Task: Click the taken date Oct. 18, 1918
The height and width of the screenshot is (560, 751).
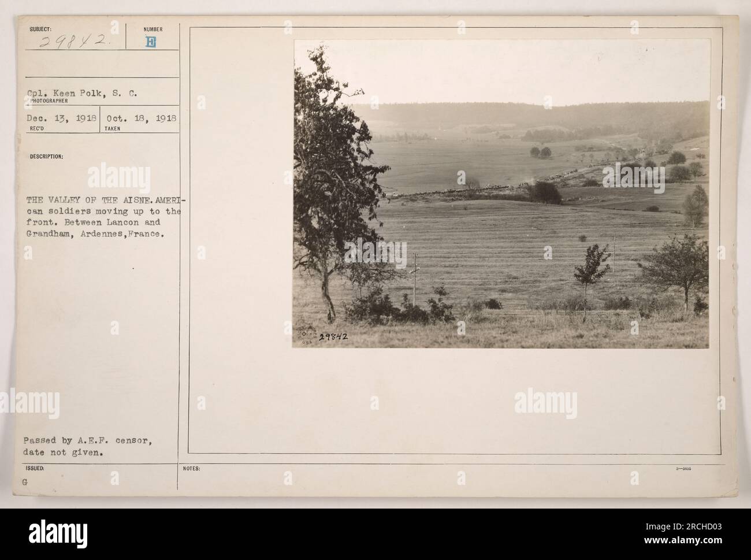Action: [x=142, y=117]
